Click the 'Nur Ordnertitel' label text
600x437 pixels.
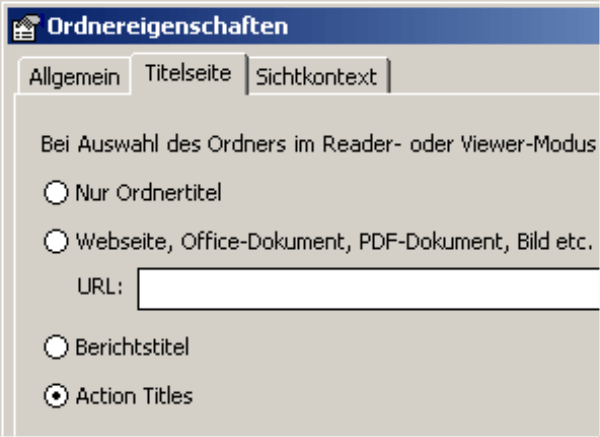point(148,192)
